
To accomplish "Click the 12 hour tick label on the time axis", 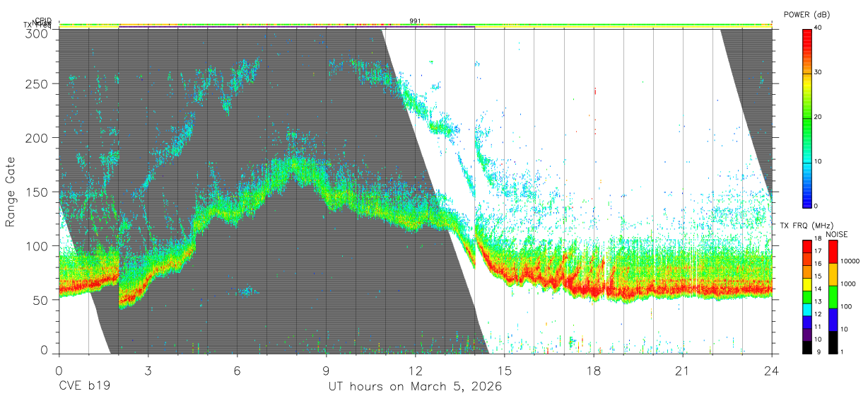I will tap(415, 371).
